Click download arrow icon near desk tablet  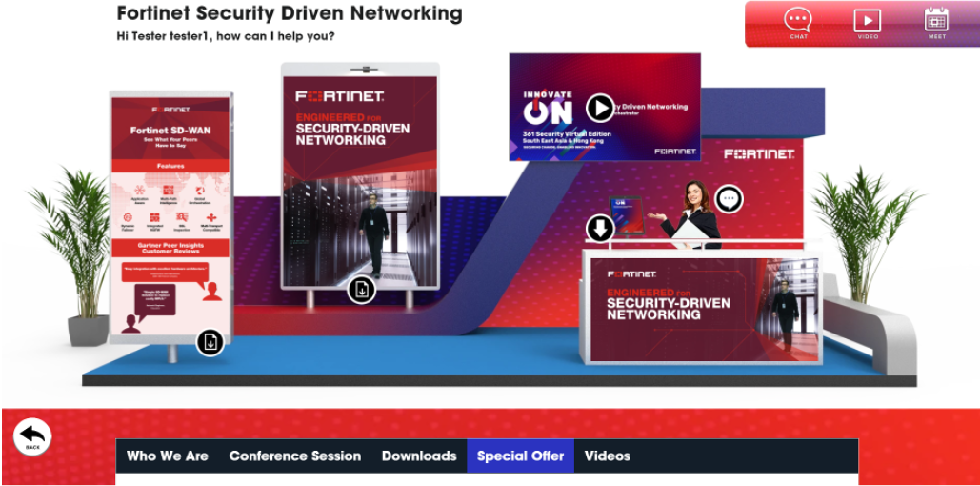pyautogui.click(x=600, y=229)
